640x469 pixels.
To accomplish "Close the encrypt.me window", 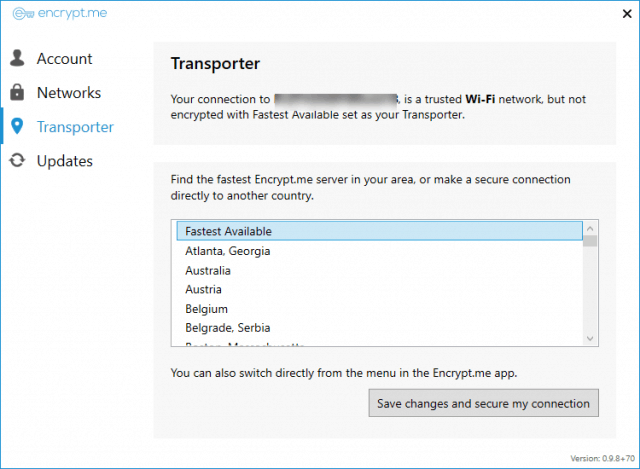I will (627, 14).
